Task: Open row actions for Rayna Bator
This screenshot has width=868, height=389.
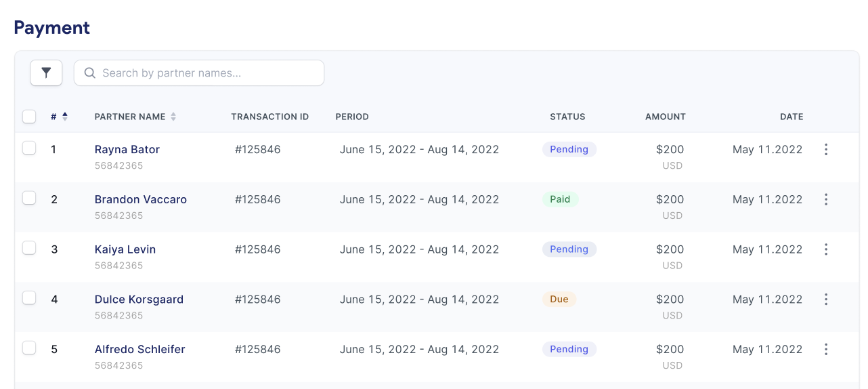Action: (825, 150)
